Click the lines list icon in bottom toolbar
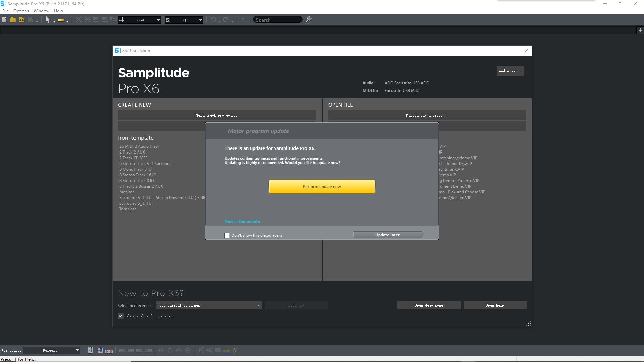 click(218, 350)
